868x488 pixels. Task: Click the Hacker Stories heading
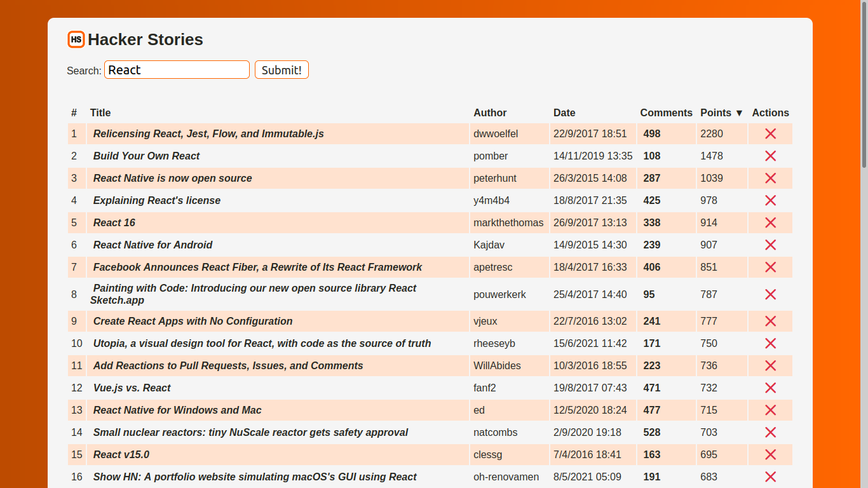coord(146,39)
